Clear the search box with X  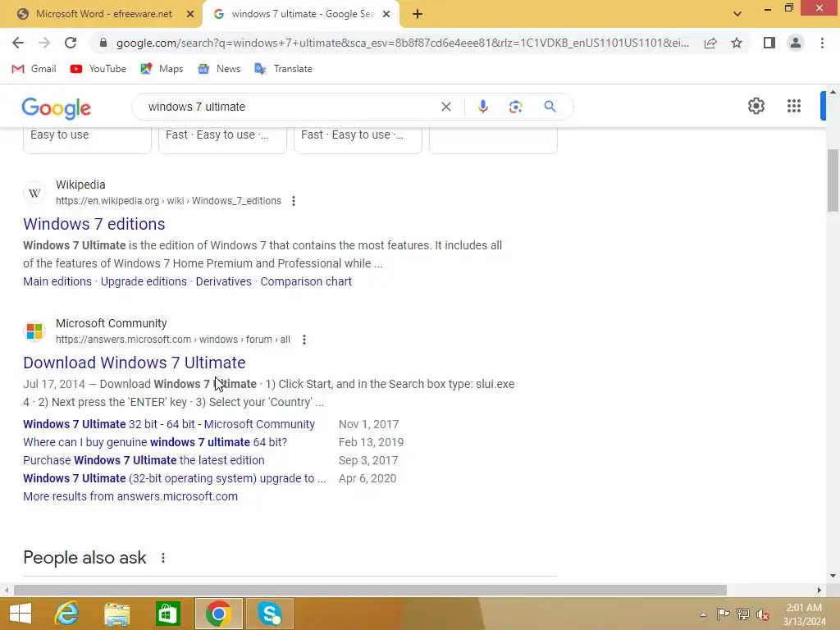[x=445, y=107]
